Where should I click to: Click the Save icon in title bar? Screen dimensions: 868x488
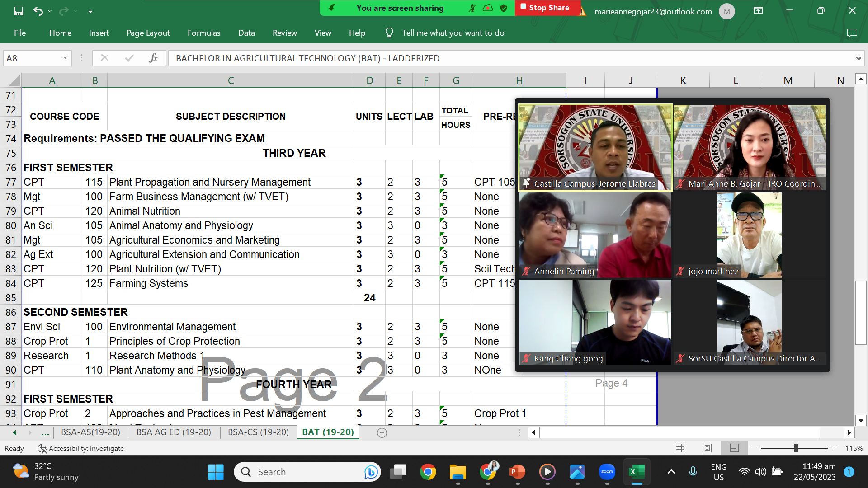[19, 11]
